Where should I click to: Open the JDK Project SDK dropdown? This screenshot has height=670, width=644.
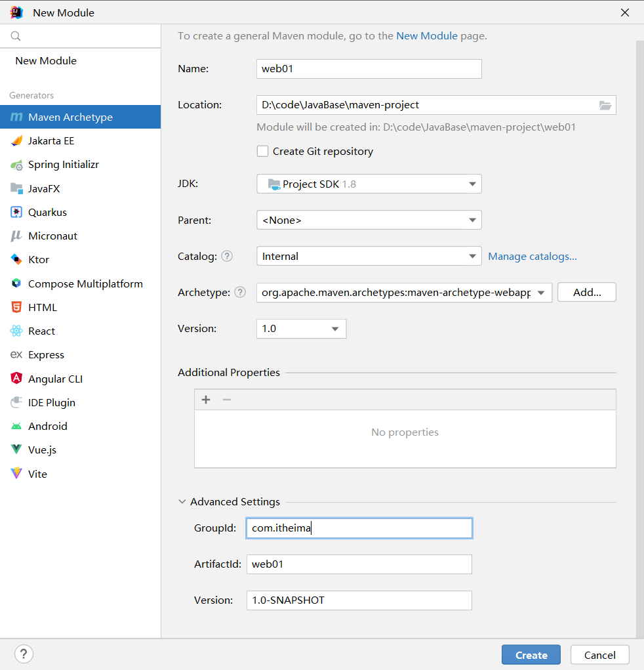point(369,184)
